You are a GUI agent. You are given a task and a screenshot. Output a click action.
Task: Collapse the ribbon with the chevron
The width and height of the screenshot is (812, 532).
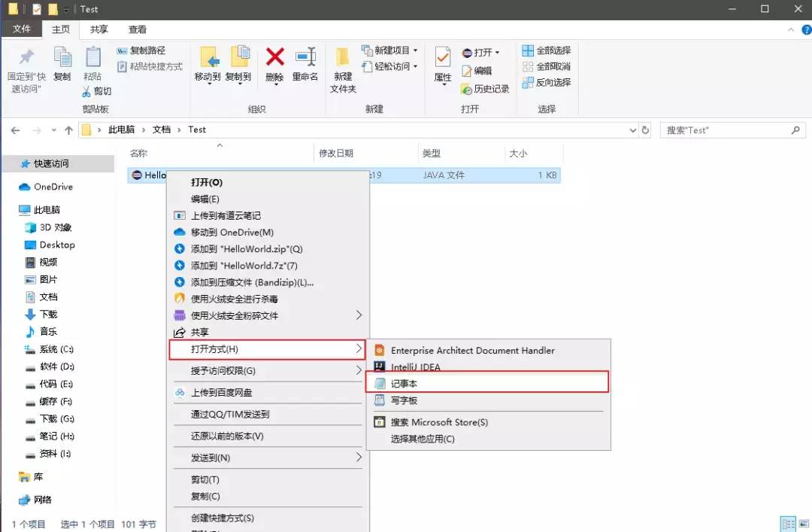click(791, 29)
